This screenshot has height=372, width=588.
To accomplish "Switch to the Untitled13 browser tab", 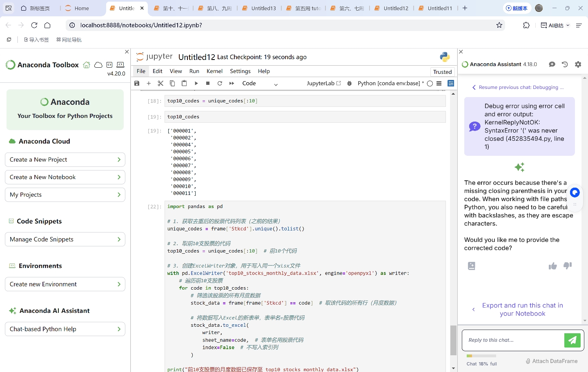I will pyautogui.click(x=263, y=8).
